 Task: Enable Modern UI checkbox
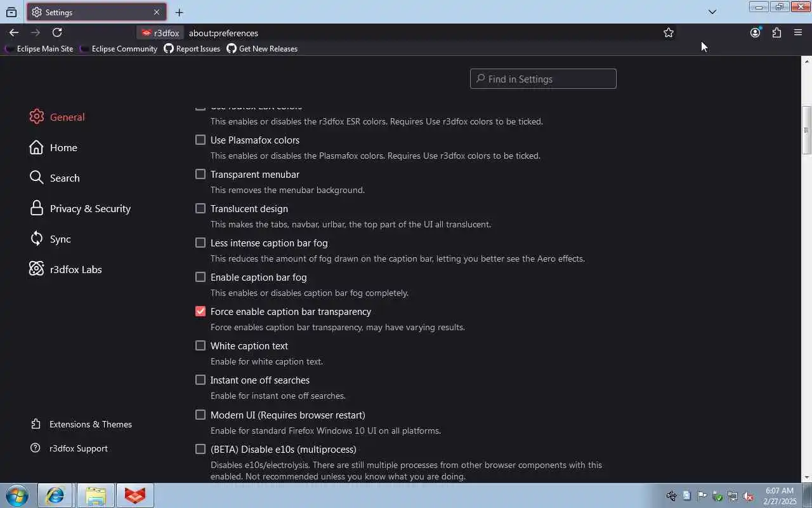pos(200,415)
